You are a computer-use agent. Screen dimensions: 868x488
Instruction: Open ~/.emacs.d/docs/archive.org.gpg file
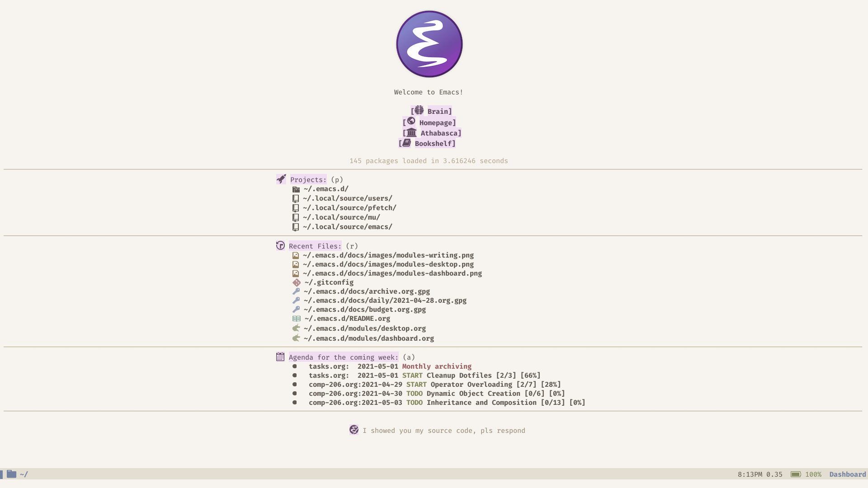tap(366, 291)
